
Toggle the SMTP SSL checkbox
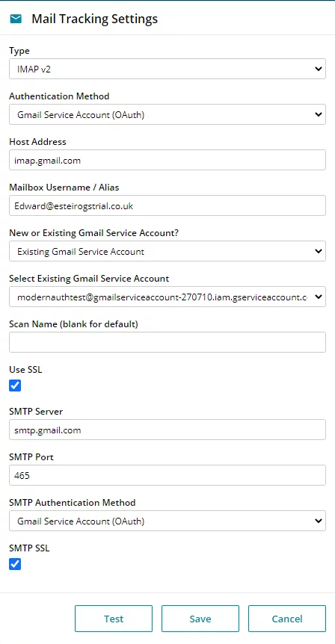[15, 564]
